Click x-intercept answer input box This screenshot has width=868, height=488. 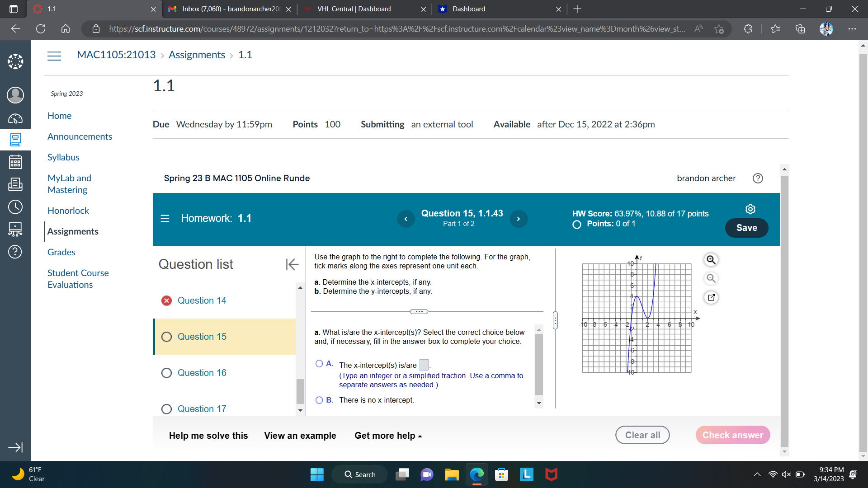[424, 365]
